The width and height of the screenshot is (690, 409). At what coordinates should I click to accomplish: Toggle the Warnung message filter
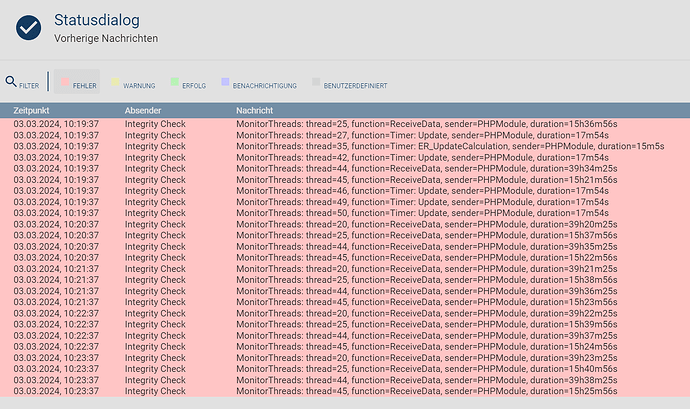point(133,82)
